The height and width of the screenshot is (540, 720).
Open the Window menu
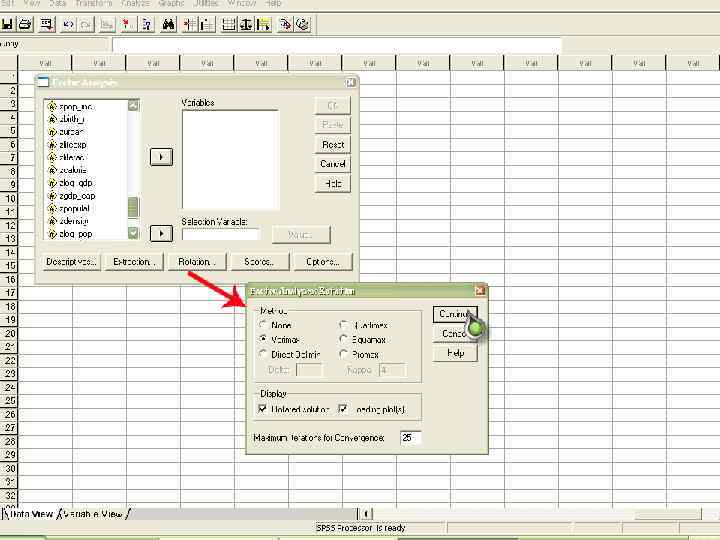tap(242, 3)
